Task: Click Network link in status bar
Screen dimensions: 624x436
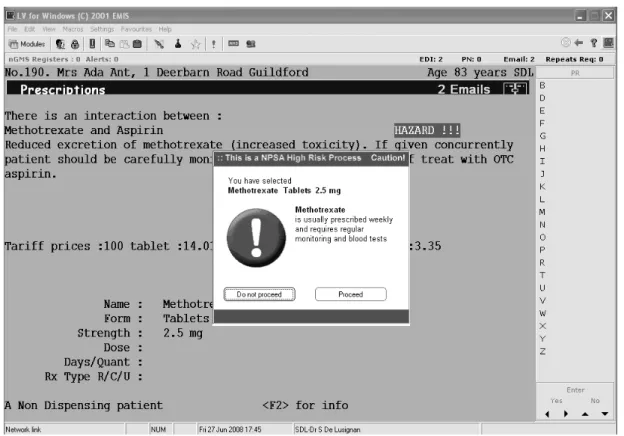Action: point(23,430)
